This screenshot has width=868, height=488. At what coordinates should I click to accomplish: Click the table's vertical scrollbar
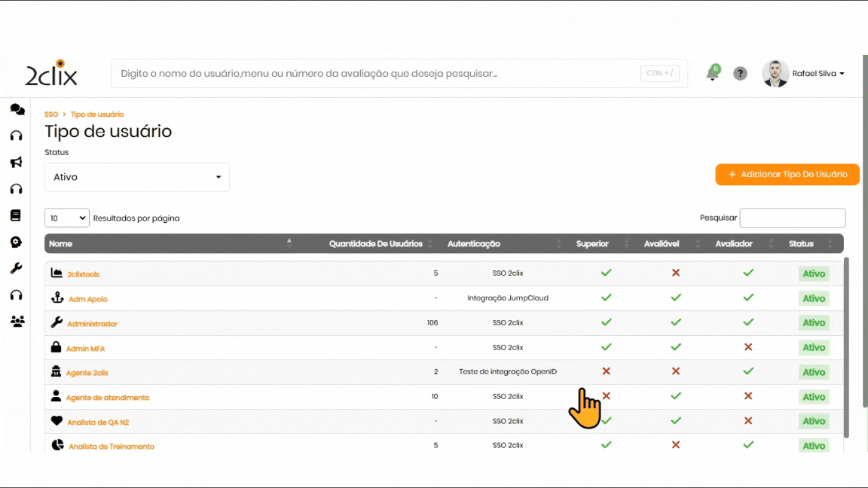tap(846, 346)
